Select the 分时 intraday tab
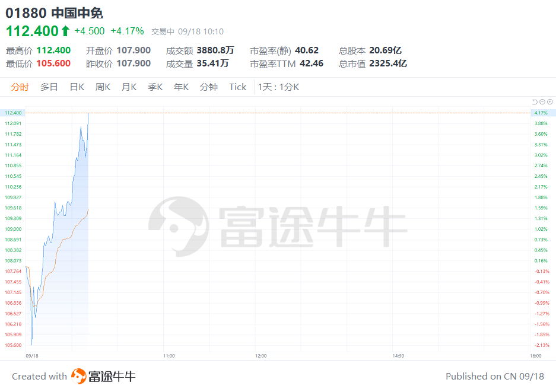 [20, 87]
